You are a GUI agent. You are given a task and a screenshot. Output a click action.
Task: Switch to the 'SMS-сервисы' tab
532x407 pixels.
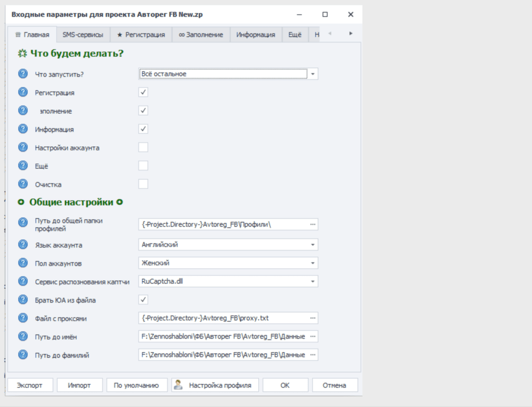pyautogui.click(x=83, y=34)
